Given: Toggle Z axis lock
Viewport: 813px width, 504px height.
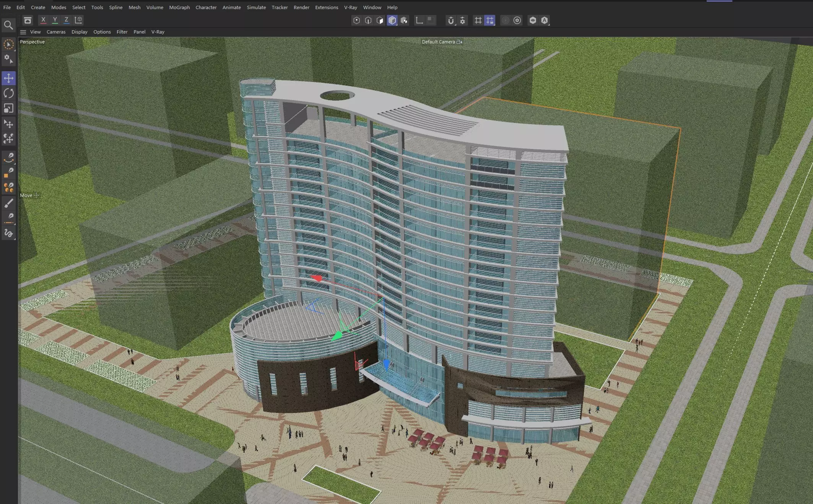Looking at the screenshot, I should 66,20.
